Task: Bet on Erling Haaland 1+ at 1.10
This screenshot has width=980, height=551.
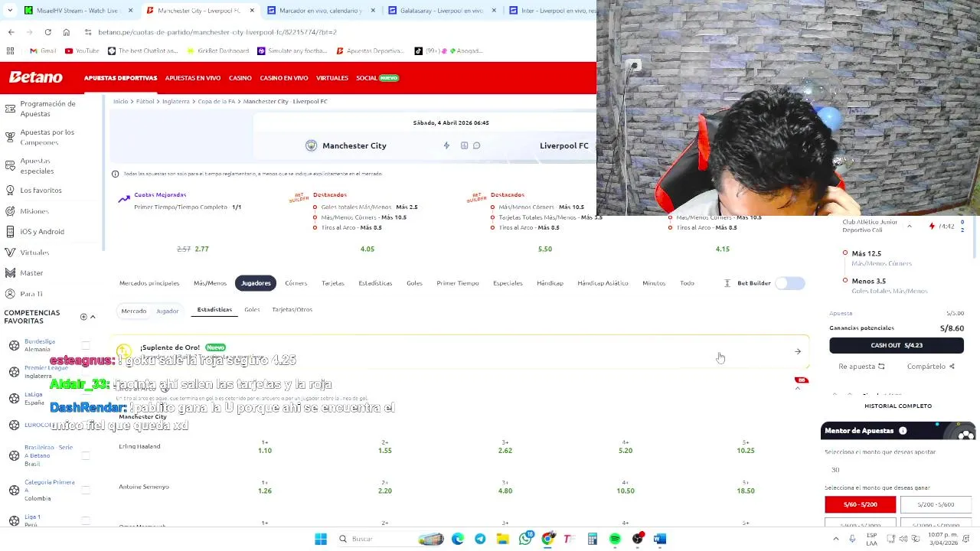Action: point(265,447)
